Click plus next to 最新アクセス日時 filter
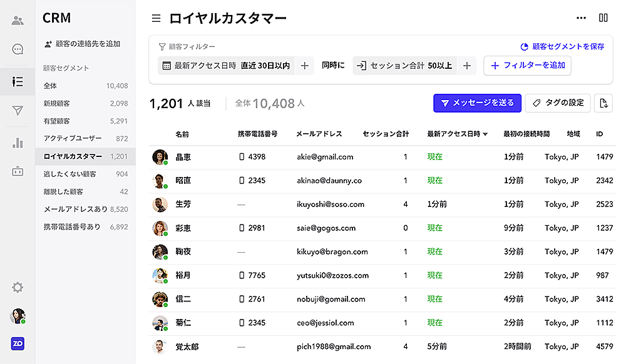The height and width of the screenshot is (364, 626). pyautogui.click(x=304, y=66)
